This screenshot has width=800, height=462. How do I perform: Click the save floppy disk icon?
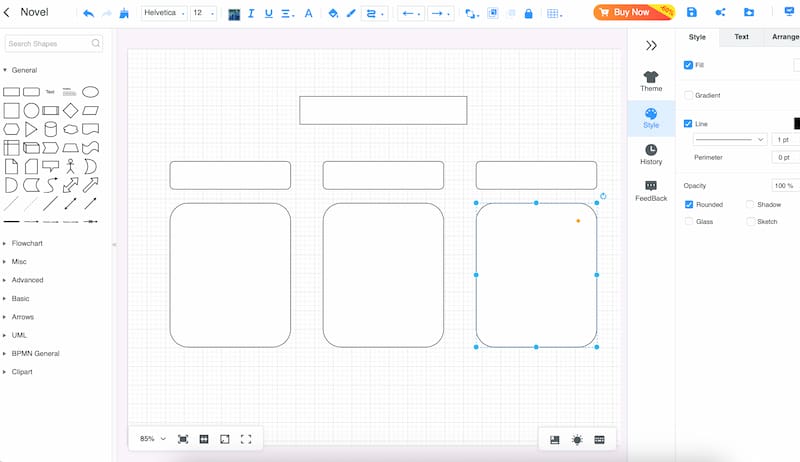pos(691,12)
